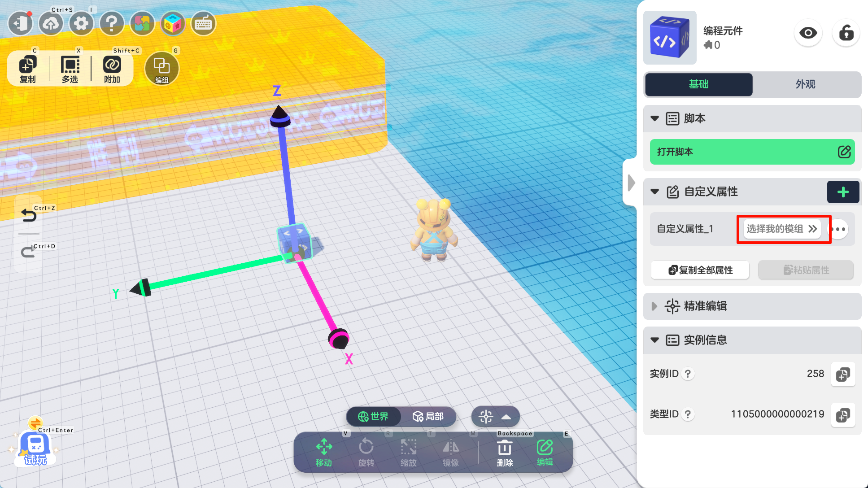Click the 打开脚本 open script button
Screen dimensions: 868x488
click(752, 152)
